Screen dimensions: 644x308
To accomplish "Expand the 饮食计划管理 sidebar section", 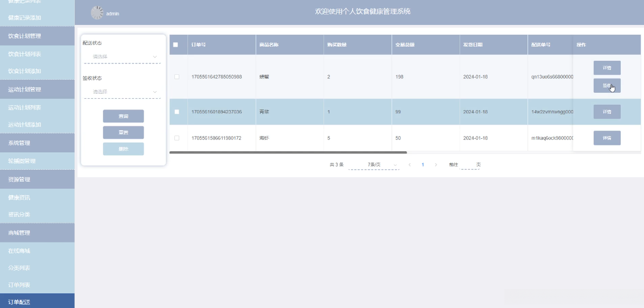I will click(37, 36).
